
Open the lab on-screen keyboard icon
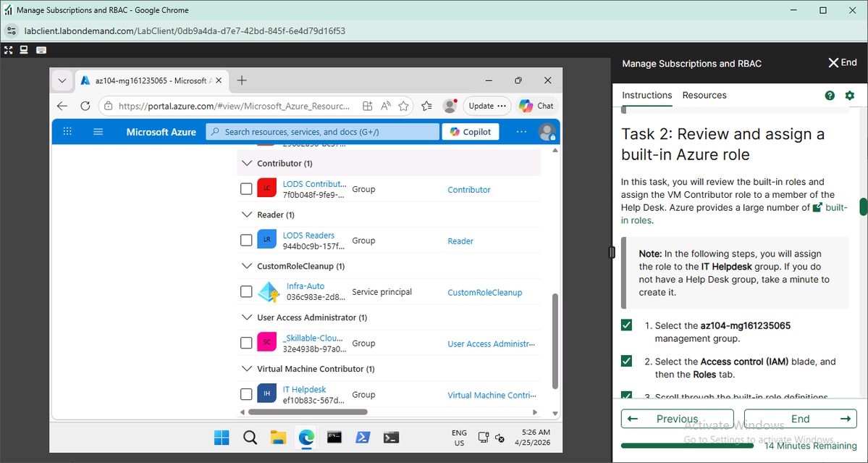[x=41, y=50]
